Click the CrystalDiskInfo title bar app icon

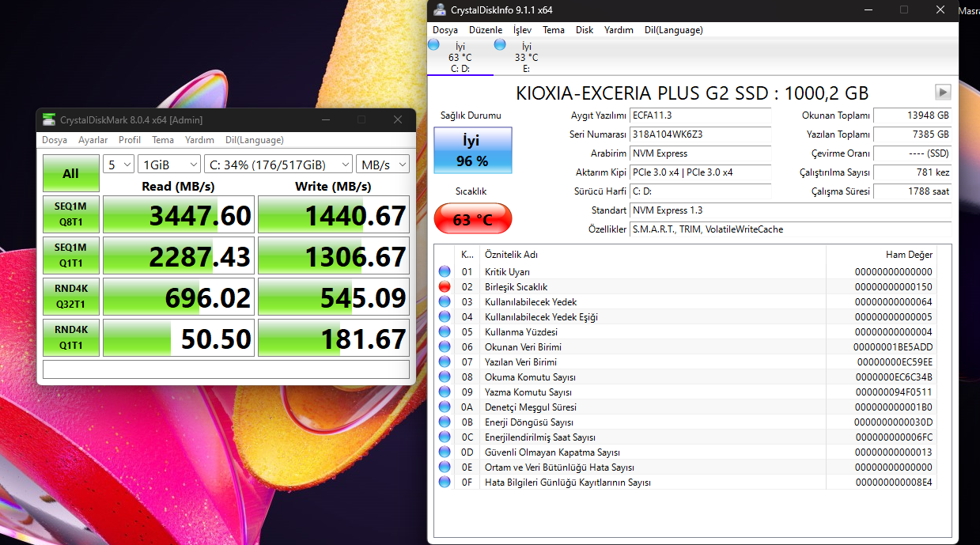439,10
